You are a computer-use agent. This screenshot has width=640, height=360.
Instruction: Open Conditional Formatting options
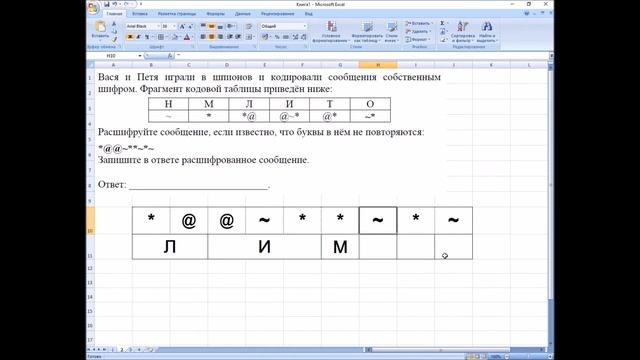(332, 31)
